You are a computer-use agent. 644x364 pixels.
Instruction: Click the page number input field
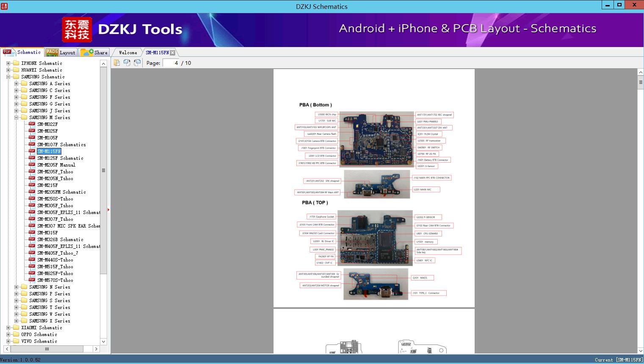[171, 63]
